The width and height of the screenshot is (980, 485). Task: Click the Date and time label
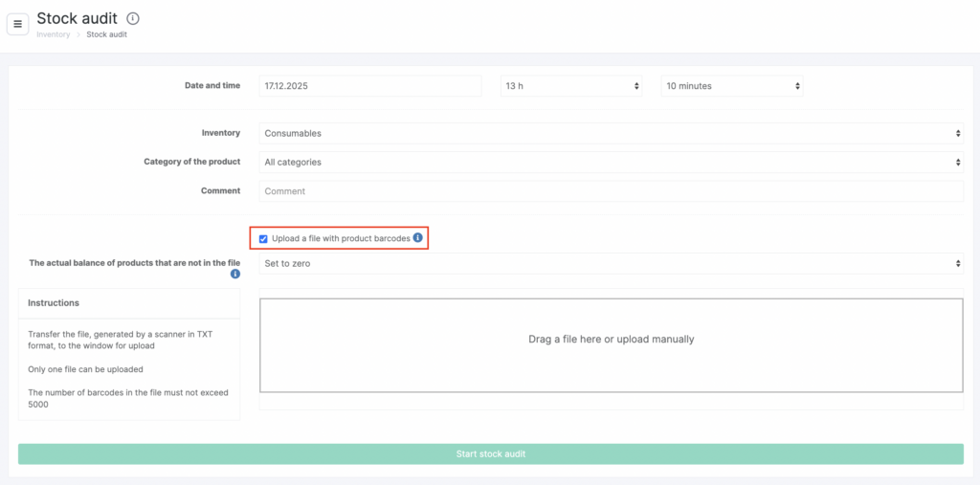click(212, 86)
